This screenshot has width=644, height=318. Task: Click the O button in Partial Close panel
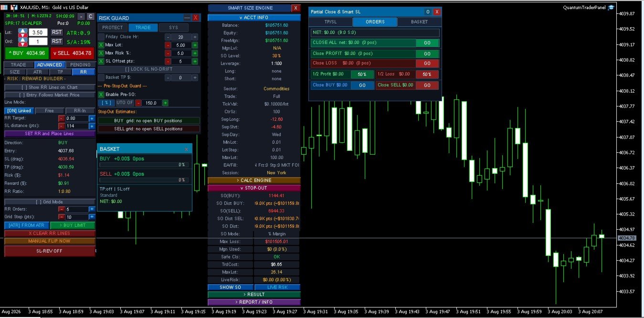pyautogui.click(x=428, y=11)
